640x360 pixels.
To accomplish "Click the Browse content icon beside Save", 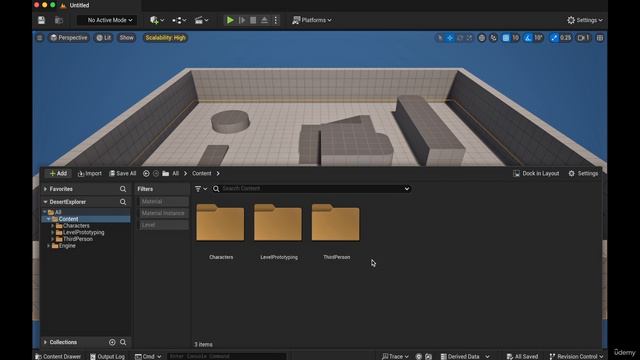I will (59, 20).
